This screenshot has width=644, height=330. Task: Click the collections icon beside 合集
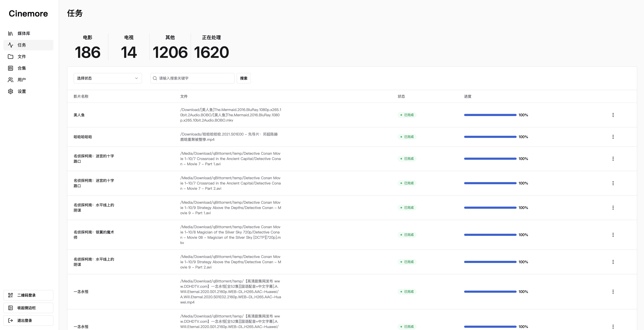tap(11, 68)
